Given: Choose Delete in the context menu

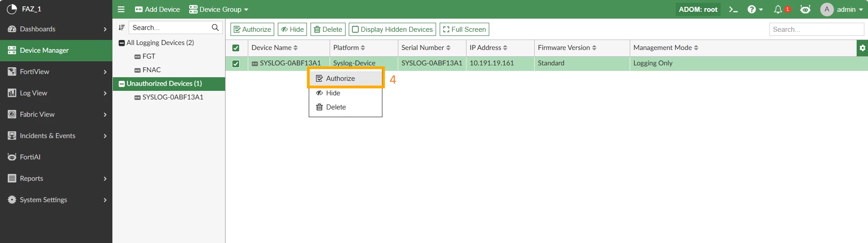Looking at the screenshot, I should (x=346, y=107).
